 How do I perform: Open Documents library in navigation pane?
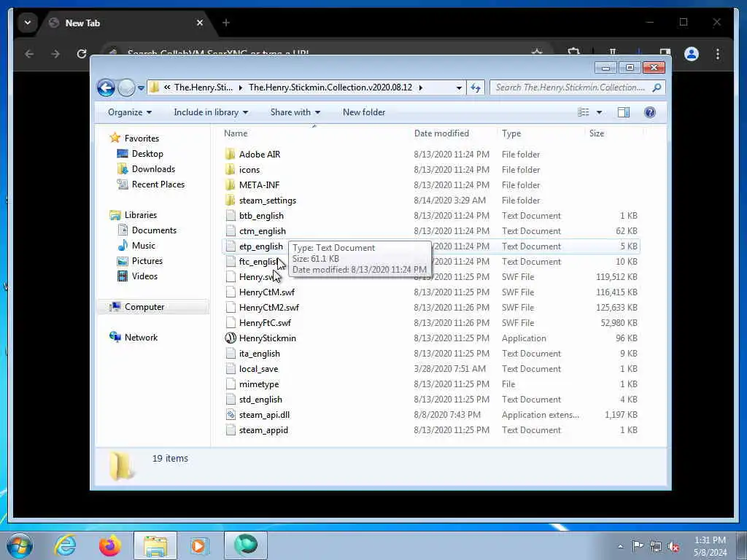click(x=154, y=230)
